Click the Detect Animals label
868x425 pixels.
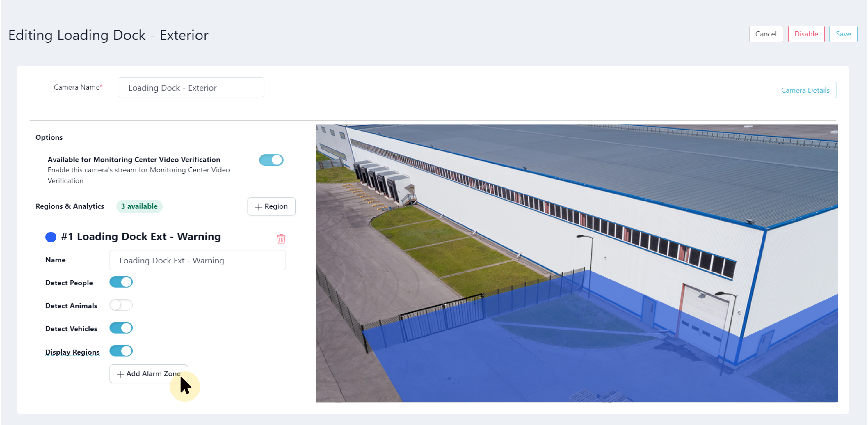[x=71, y=306]
